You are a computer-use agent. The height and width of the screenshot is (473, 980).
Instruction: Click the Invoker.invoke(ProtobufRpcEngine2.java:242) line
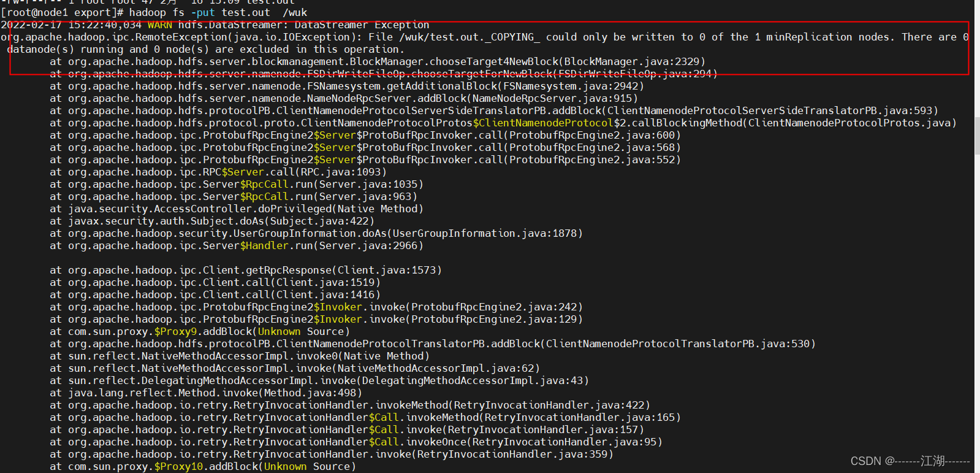point(316,307)
